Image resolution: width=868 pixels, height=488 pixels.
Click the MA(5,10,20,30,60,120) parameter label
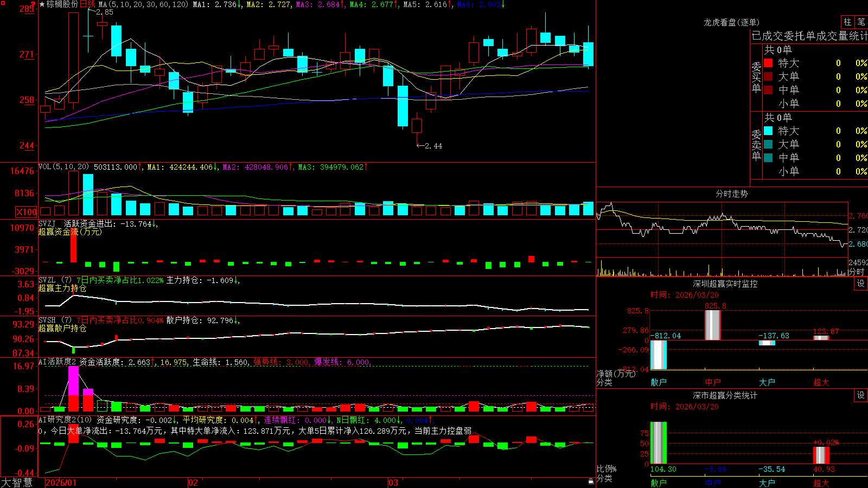(x=144, y=4)
